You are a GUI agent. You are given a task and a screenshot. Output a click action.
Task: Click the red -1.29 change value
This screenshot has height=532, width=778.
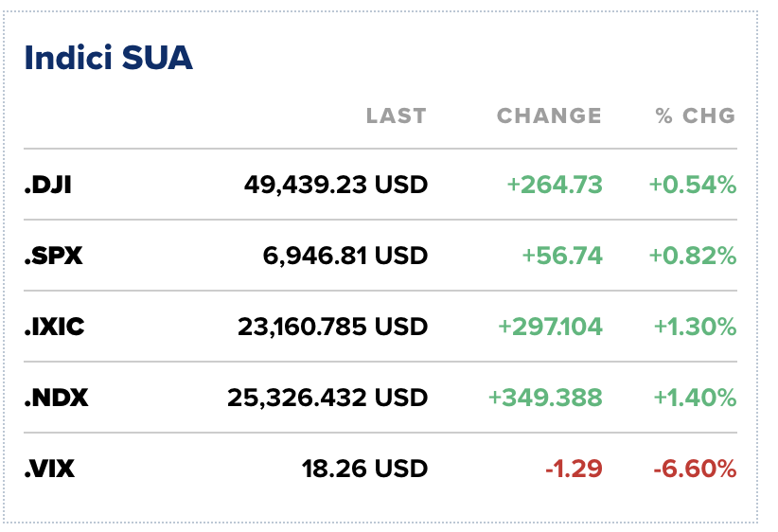[x=576, y=469]
